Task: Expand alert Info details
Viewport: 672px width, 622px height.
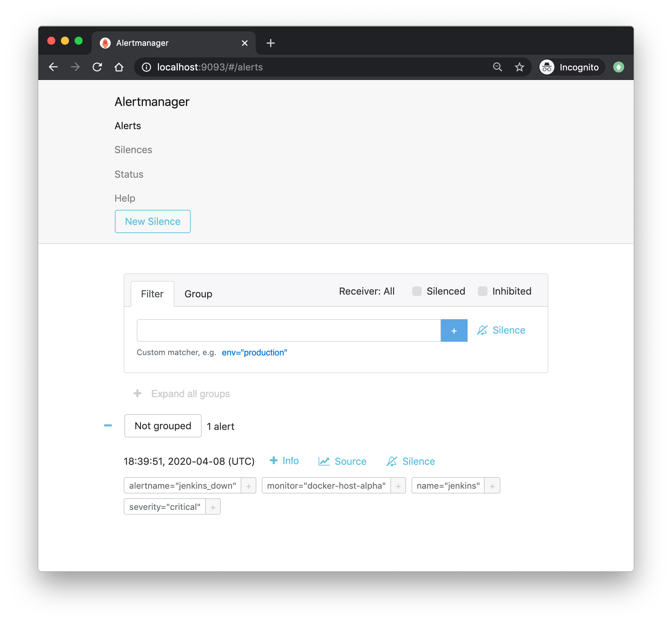Action: tap(284, 461)
